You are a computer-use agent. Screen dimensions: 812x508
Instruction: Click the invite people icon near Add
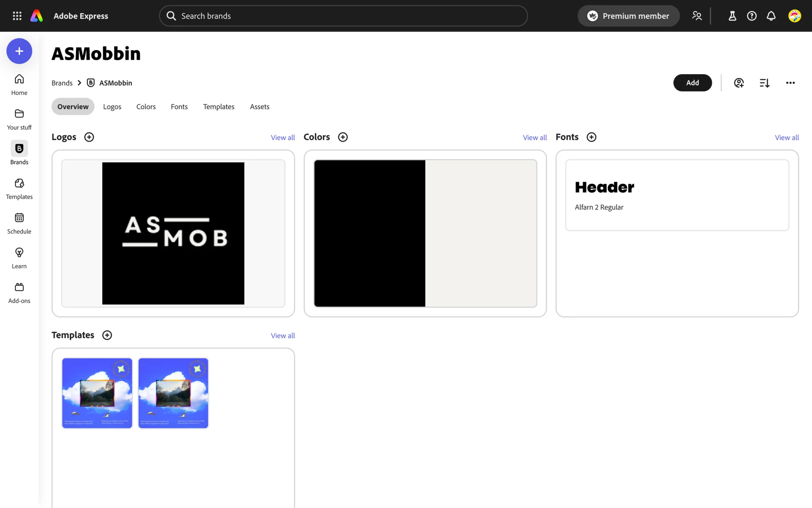pyautogui.click(x=739, y=83)
